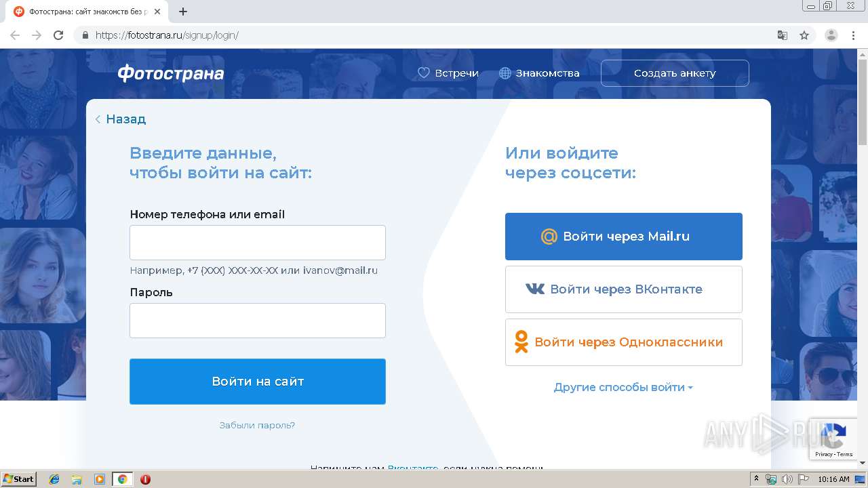Click the padlock site info icon
This screenshot has width=868, height=488.
85,35
